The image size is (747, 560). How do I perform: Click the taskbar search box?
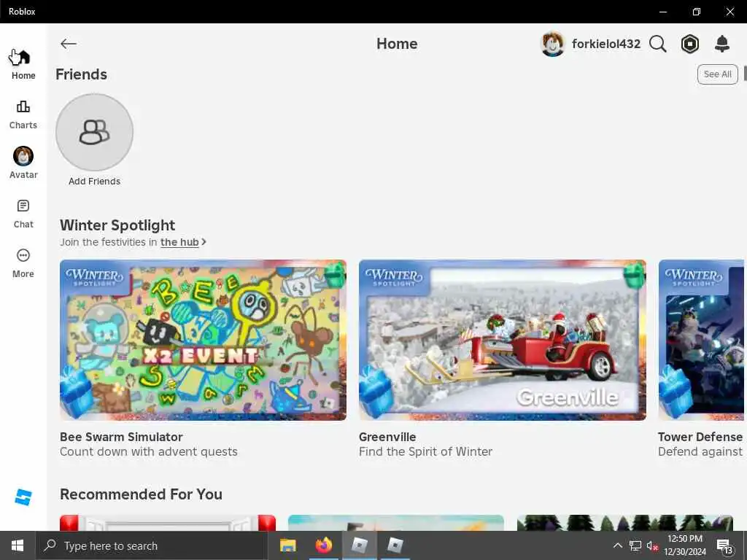coord(152,545)
